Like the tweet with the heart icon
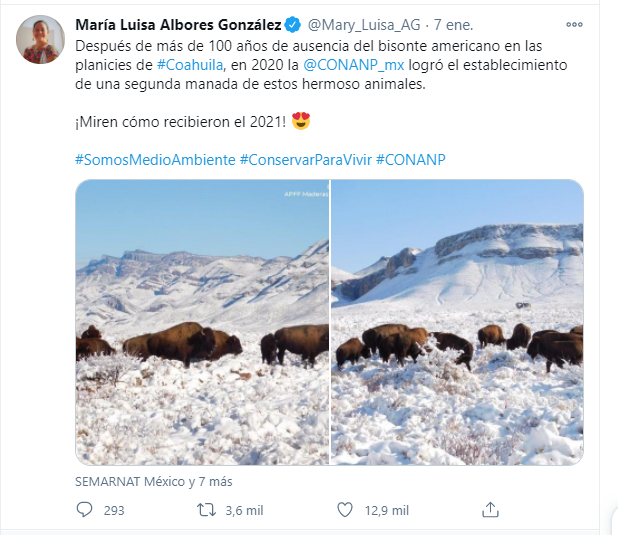 pos(345,510)
